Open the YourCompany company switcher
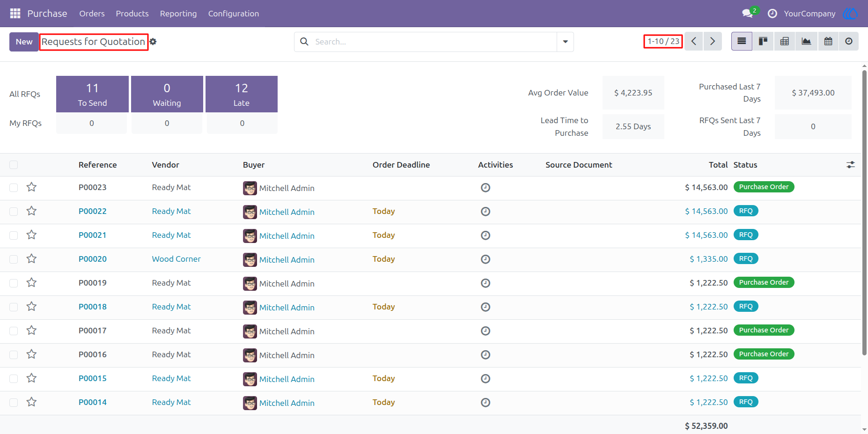Image resolution: width=868 pixels, height=434 pixels. point(809,14)
